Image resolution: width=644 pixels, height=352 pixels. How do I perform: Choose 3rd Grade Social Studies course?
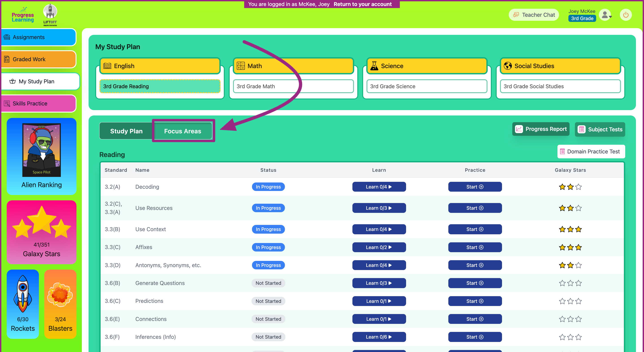(560, 86)
